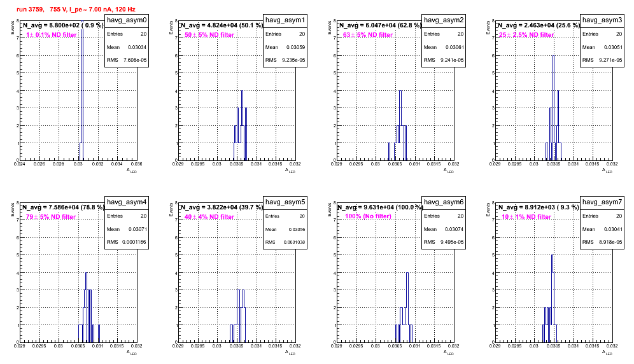Click Mean 0.03041 in havg_asym7 stats
The width and height of the screenshot is (634, 364).
602,229
